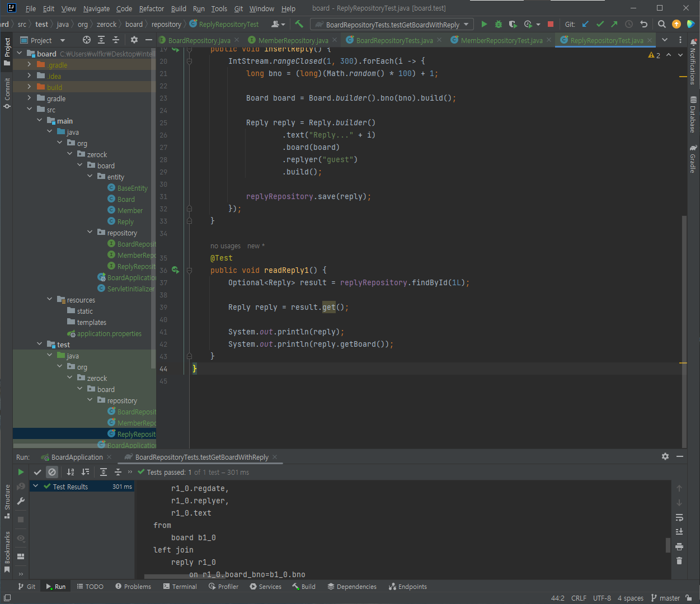
Task: Open Notifications side panel
Action: tap(693, 62)
